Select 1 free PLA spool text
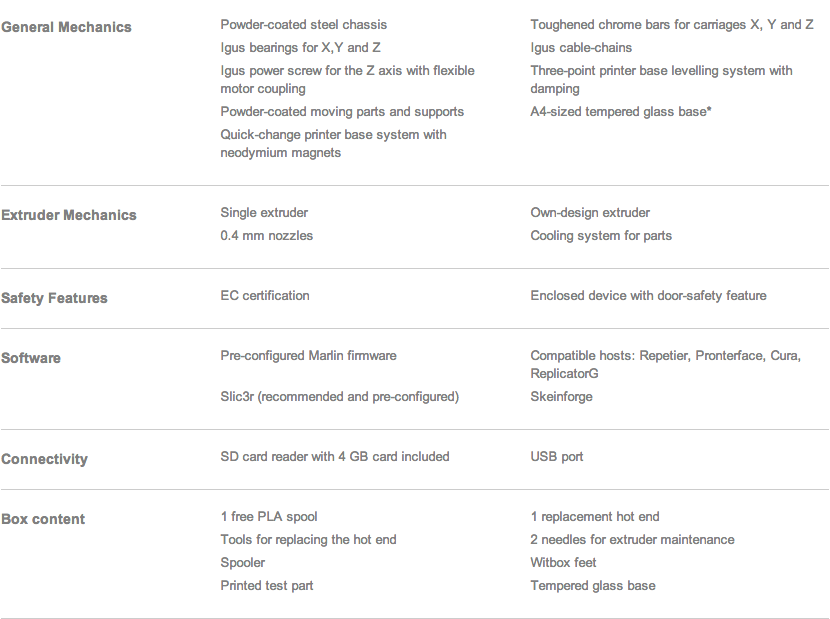Image resolution: width=830 pixels, height=619 pixels. [x=269, y=517]
